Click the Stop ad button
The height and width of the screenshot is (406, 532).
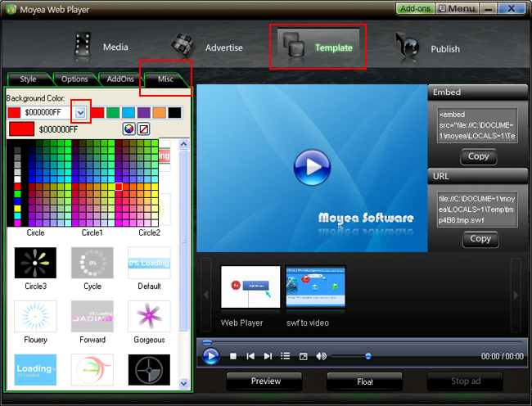[466, 381]
